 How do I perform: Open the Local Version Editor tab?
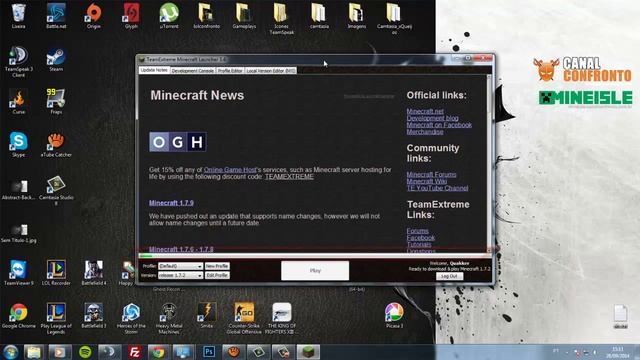271,71
